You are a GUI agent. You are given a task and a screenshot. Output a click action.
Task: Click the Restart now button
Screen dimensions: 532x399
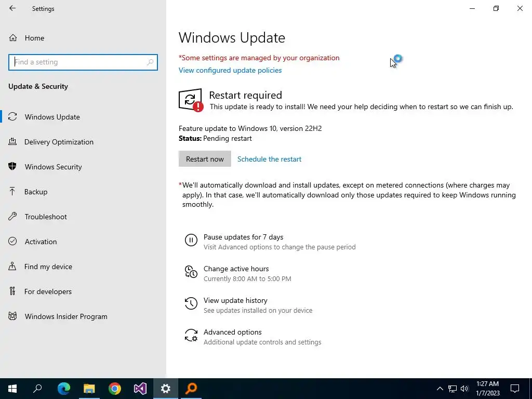click(205, 159)
